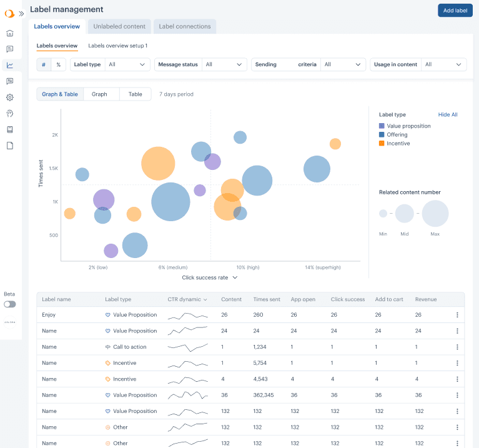Click the Times sent column header
Screen dimensions: 479x448
(x=267, y=299)
